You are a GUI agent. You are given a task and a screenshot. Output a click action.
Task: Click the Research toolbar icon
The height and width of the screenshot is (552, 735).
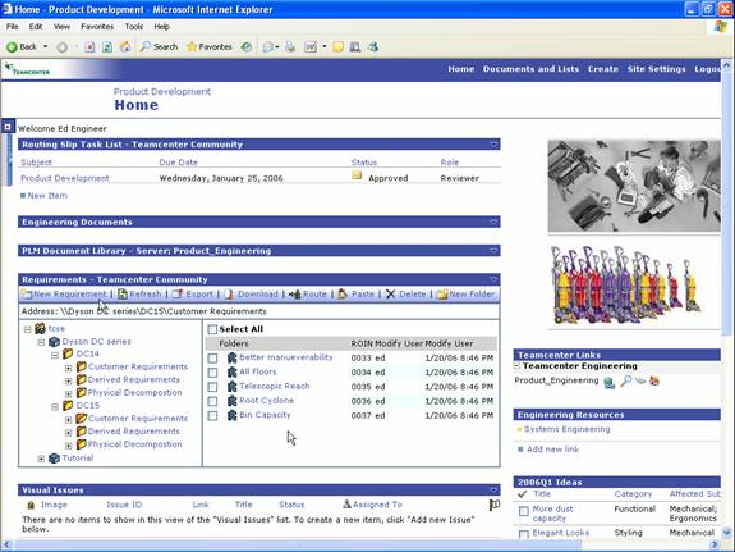pos(355,47)
